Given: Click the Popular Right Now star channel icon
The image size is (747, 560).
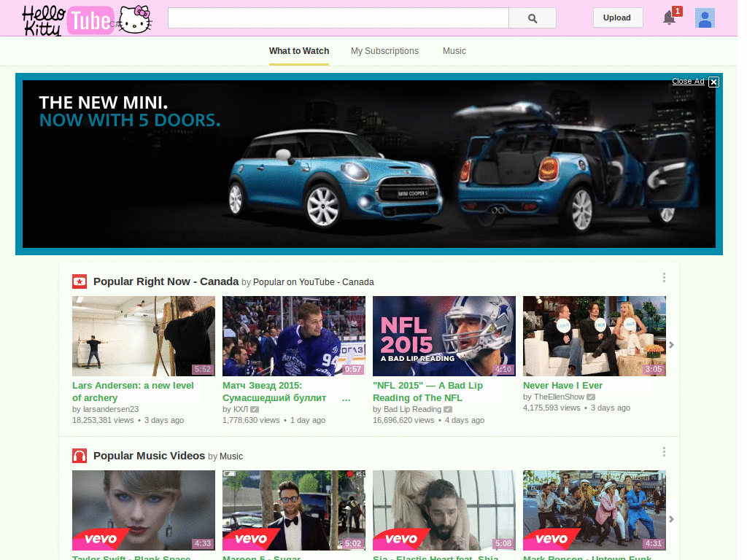Looking at the screenshot, I should (x=80, y=281).
